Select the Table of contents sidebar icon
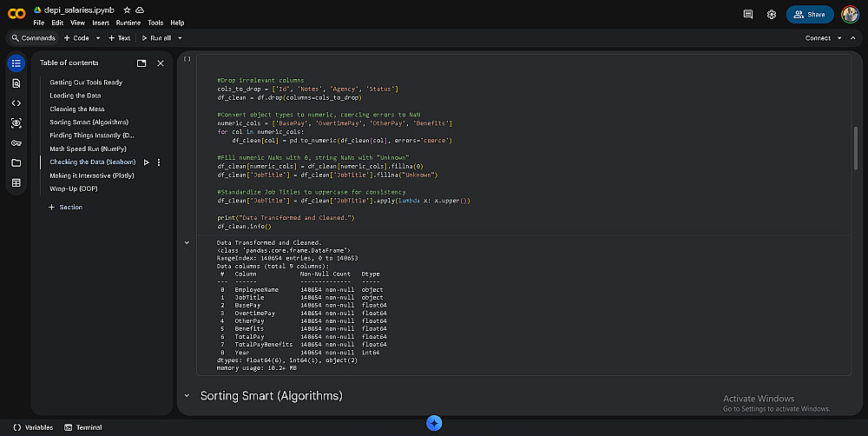This screenshot has height=436, width=868. pos(16,63)
